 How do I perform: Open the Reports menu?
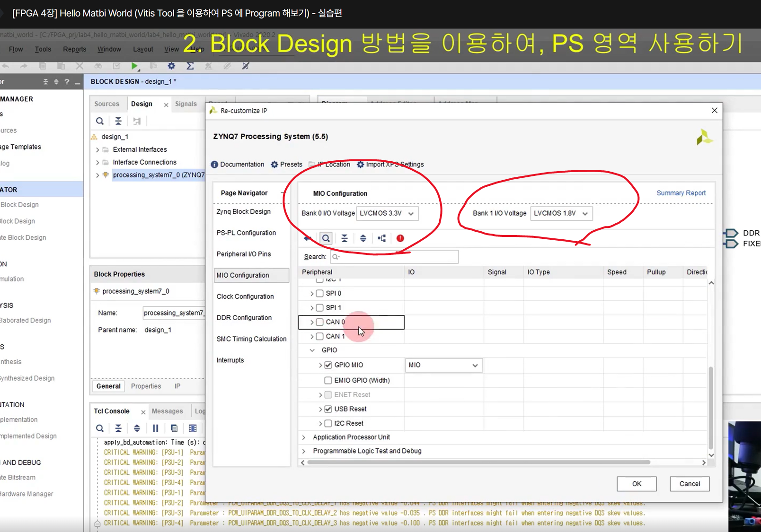point(74,49)
